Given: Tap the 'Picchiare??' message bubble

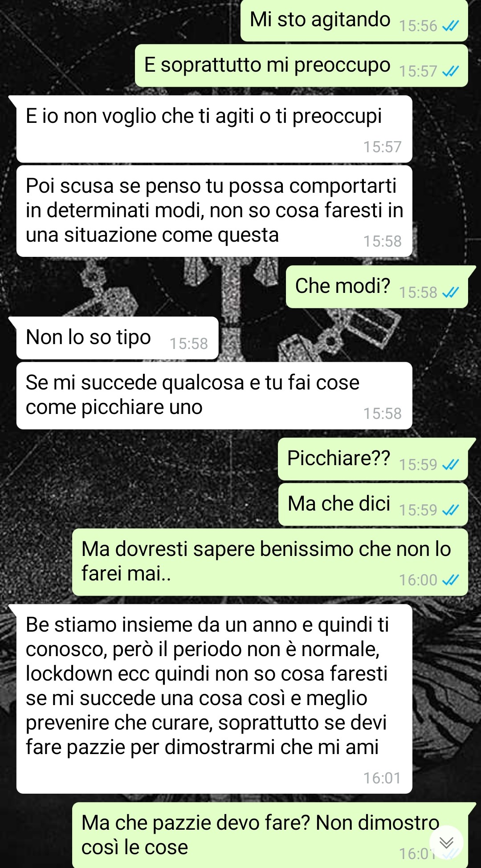Looking at the screenshot, I should (373, 459).
